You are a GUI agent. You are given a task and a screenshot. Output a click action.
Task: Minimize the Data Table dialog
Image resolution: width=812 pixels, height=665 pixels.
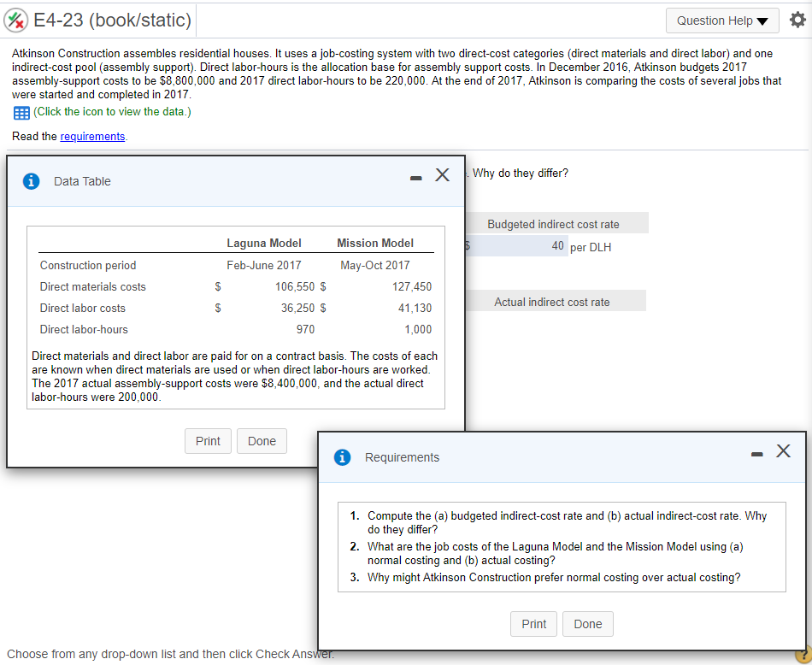click(x=416, y=178)
